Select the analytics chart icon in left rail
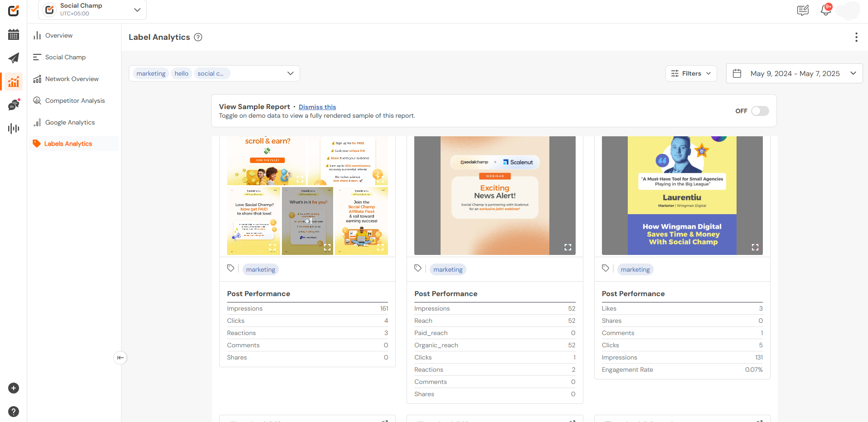The image size is (868, 422). [14, 82]
